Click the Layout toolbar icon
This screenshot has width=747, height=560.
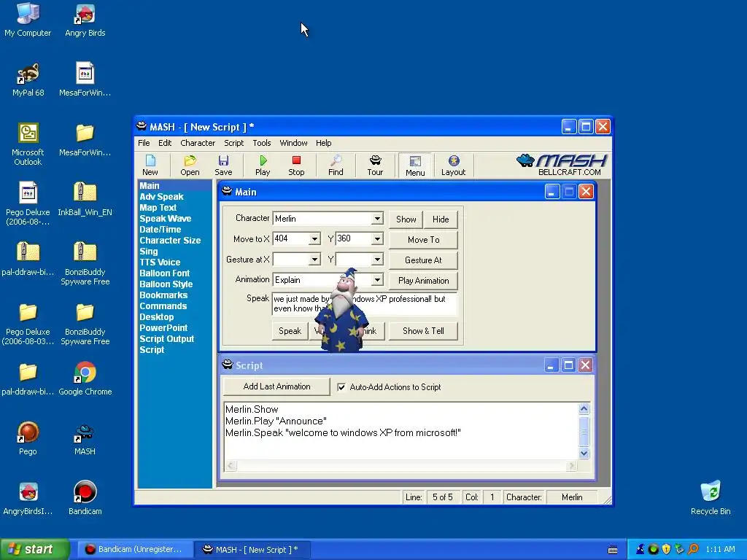[x=453, y=166]
